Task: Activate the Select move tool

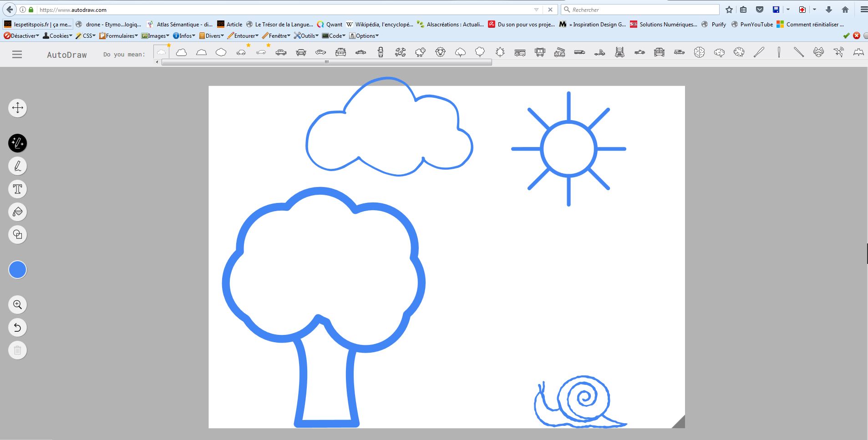Action: [18, 108]
